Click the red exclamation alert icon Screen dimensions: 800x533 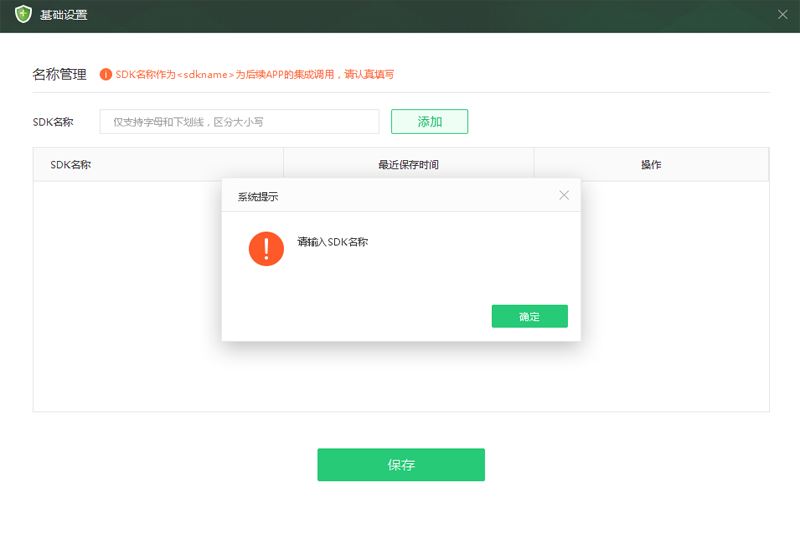point(266,248)
